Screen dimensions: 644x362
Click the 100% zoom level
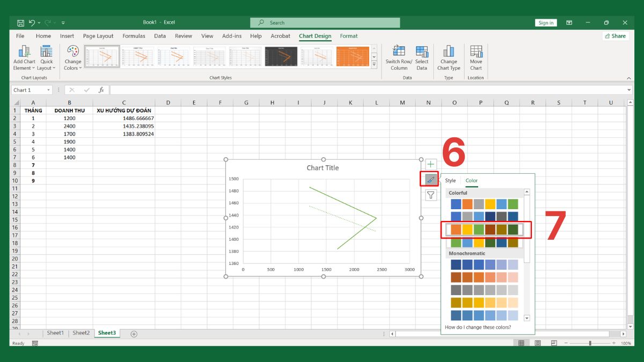626,343
